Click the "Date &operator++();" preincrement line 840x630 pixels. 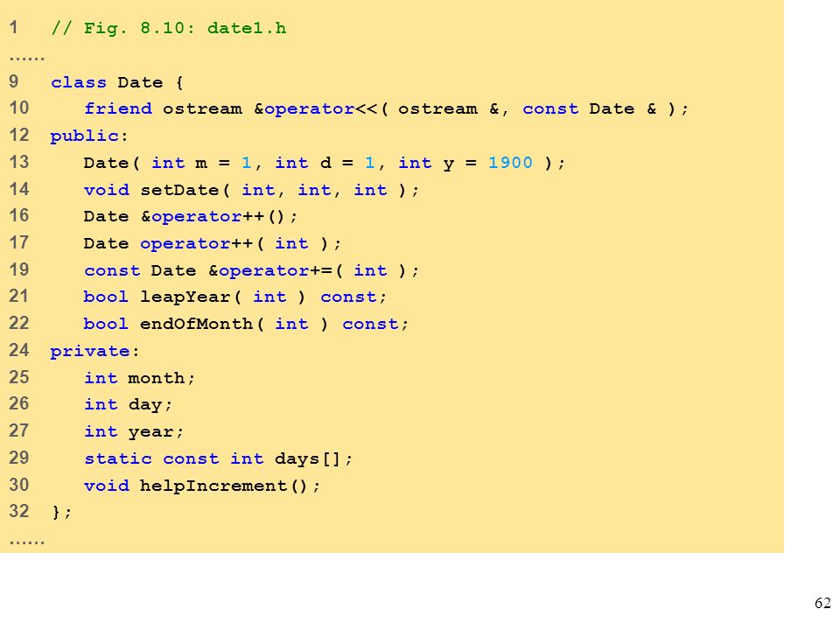190,216
